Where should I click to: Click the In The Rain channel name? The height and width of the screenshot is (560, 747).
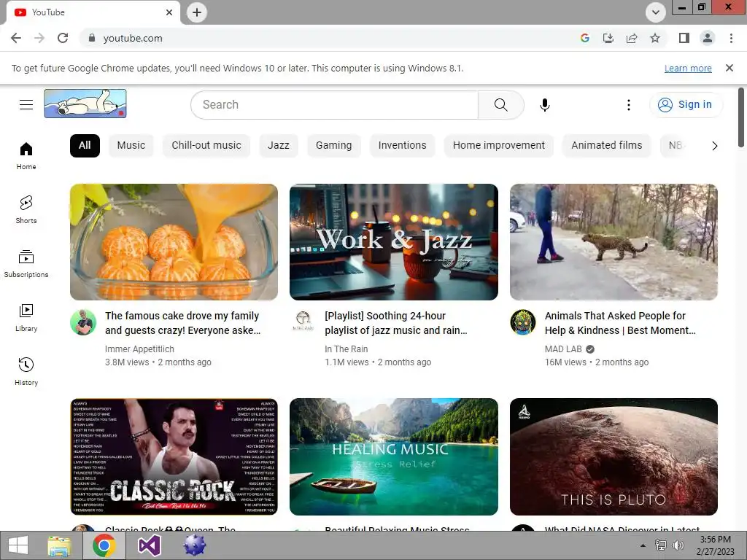[x=347, y=349]
